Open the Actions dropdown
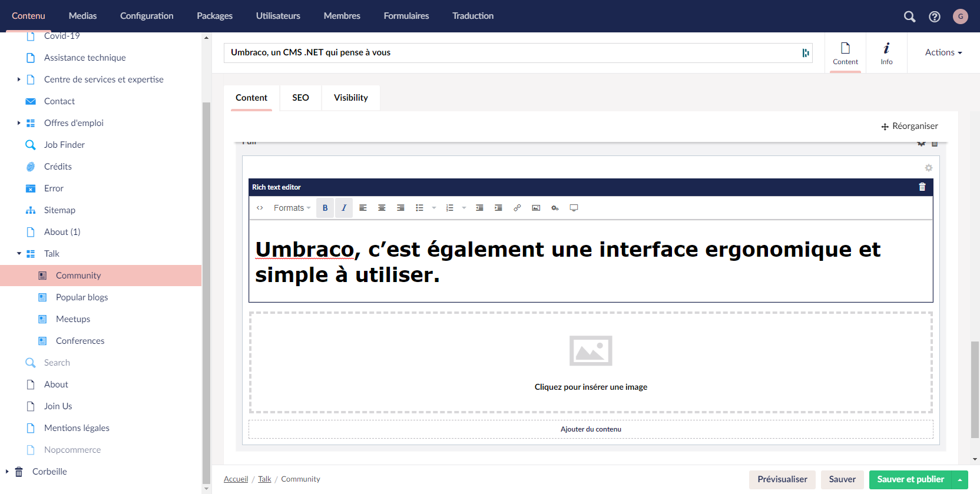The height and width of the screenshot is (494, 980). (x=943, y=52)
